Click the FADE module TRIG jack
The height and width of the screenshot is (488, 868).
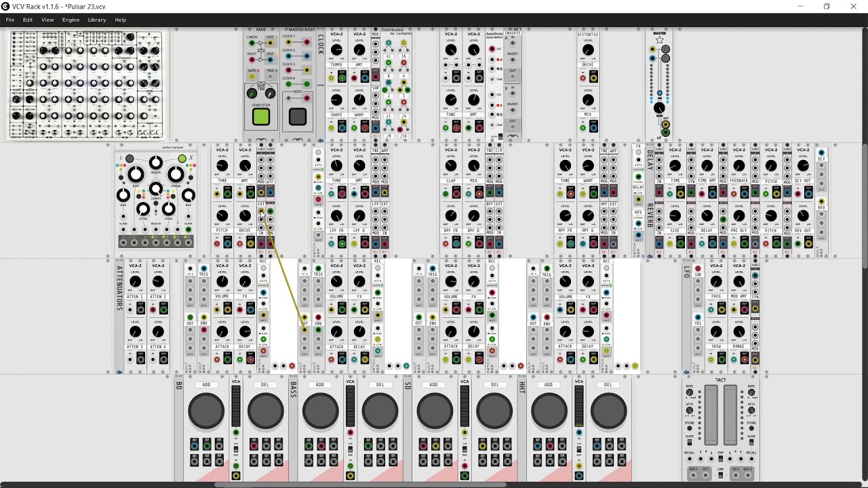click(270, 77)
